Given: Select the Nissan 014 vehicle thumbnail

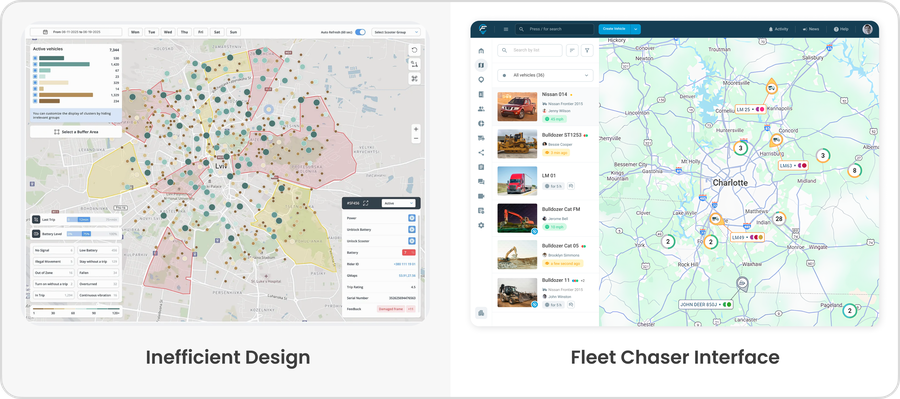Looking at the screenshot, I should tap(517, 107).
